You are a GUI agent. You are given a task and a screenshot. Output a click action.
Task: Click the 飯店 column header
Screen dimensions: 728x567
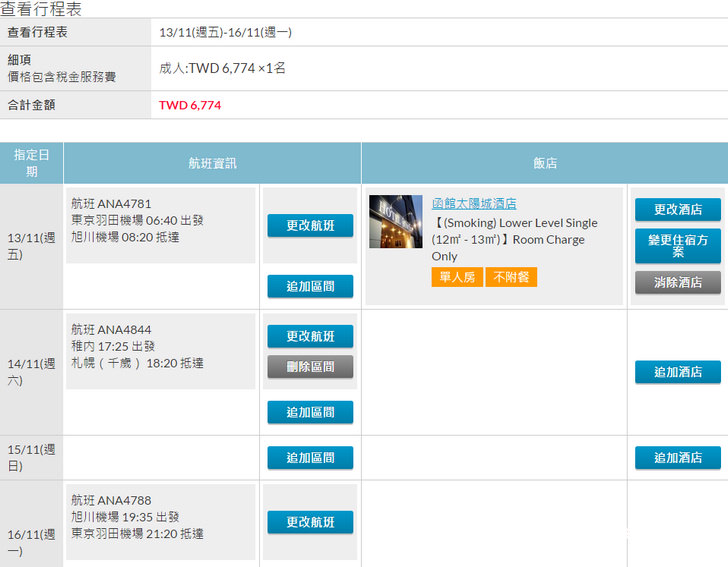tap(545, 163)
